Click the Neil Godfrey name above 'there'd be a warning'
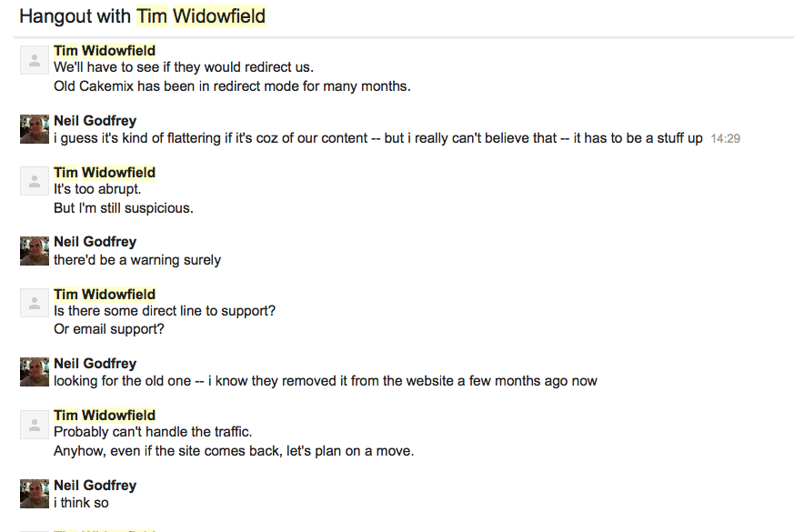The image size is (794, 532). click(x=95, y=242)
